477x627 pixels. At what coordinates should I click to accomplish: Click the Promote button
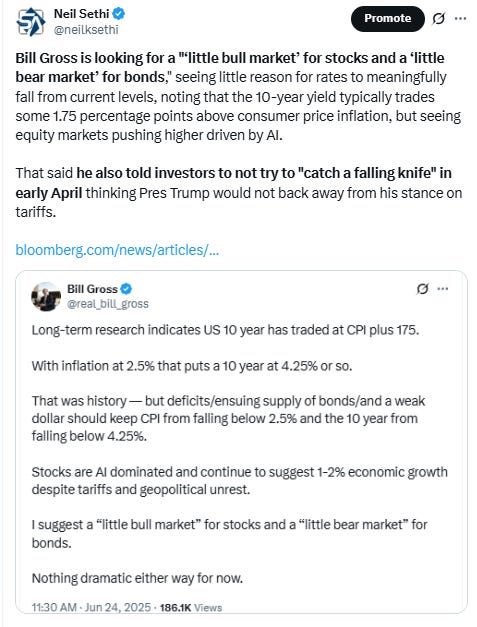pos(387,18)
